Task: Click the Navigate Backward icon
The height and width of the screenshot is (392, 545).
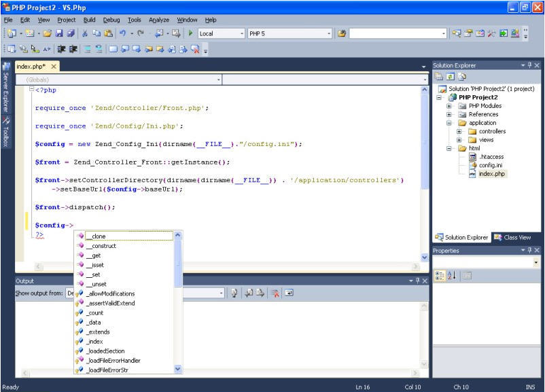Action: coord(159,33)
